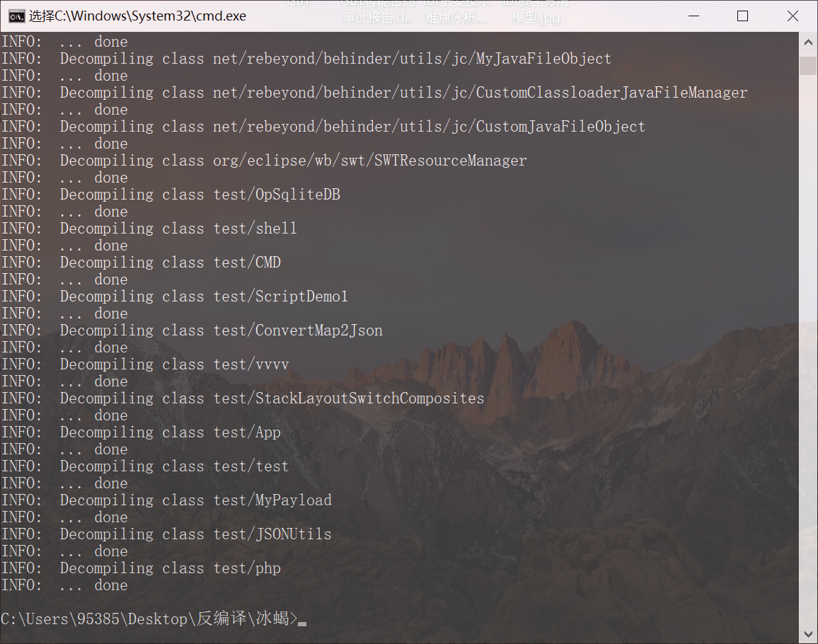Click the scrollbar down arrow

tap(808, 634)
